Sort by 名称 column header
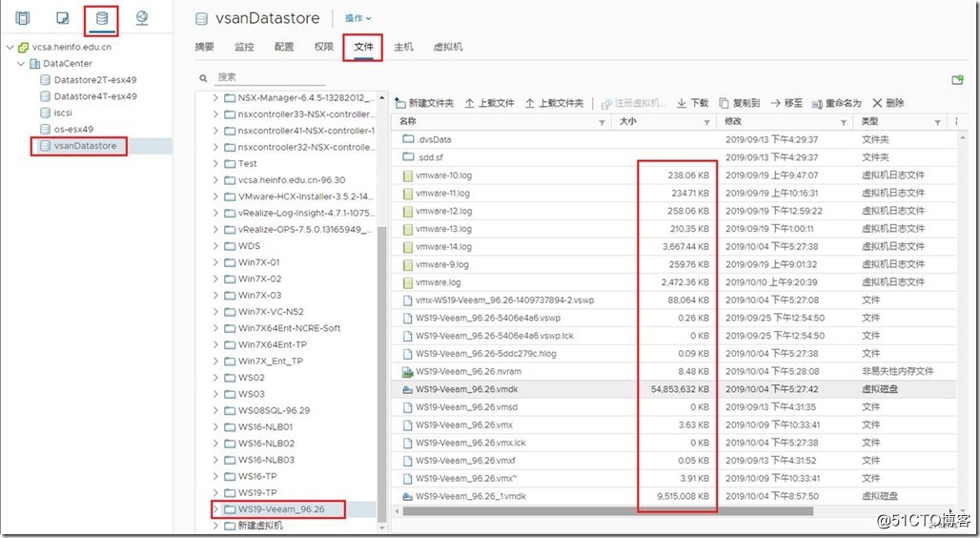980x538 pixels. [408, 121]
